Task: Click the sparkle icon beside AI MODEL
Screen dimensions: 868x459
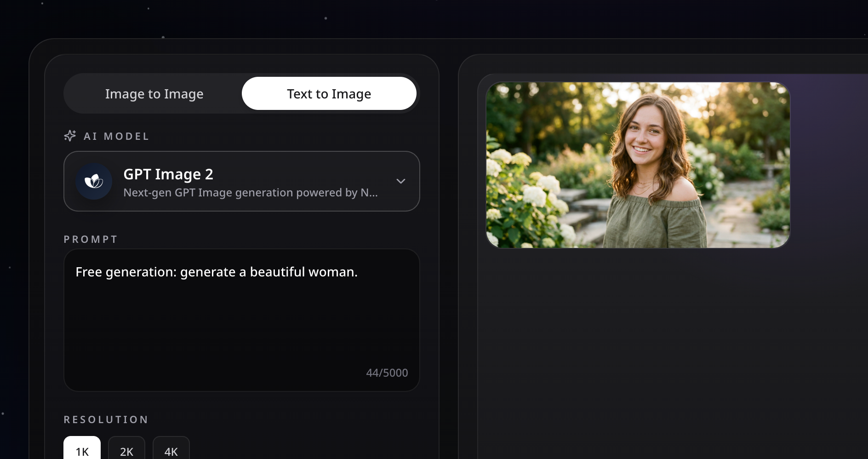Action: (x=70, y=136)
